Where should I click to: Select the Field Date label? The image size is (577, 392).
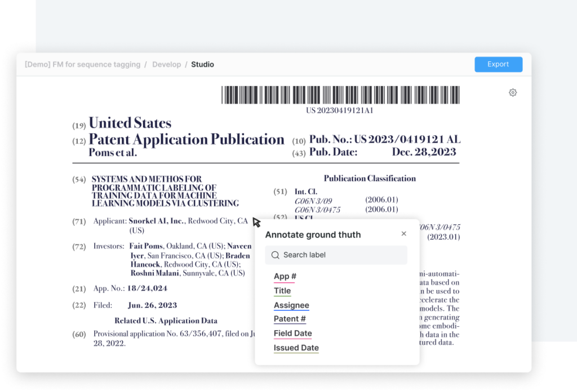292,333
